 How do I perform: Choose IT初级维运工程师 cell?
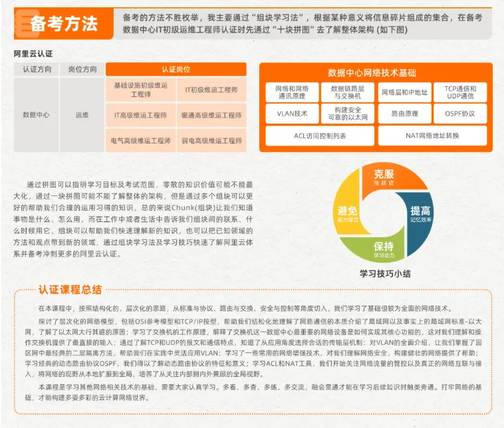211,90
